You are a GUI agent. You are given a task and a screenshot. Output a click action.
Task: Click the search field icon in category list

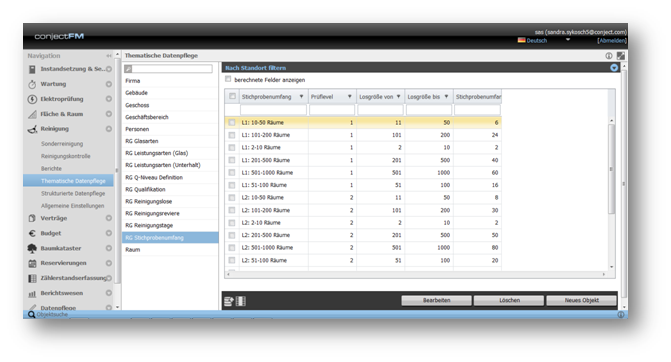[x=128, y=68]
